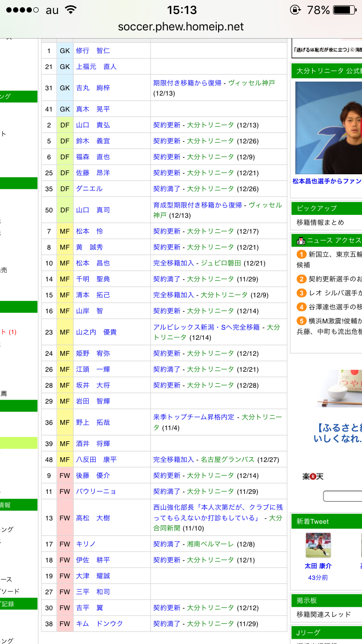Tap the rotation lock icon in status bar
Image resolution: width=362 pixels, height=644 pixels.
[x=294, y=10]
